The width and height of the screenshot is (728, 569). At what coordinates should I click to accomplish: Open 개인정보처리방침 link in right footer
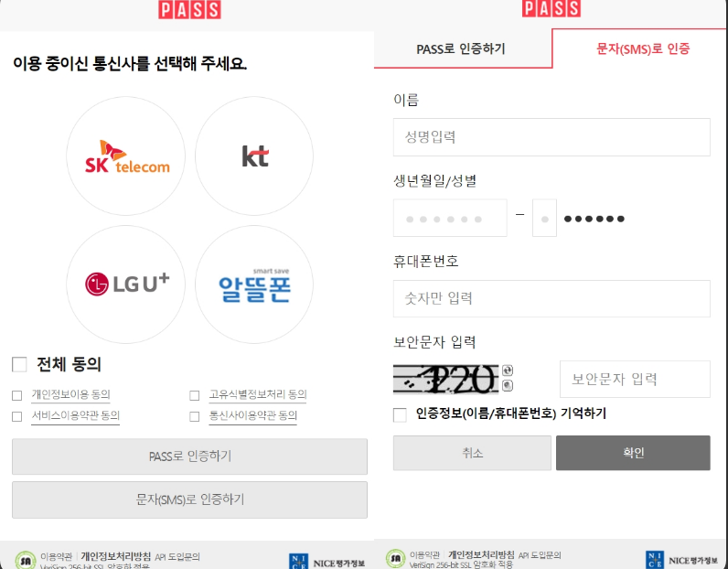481,554
